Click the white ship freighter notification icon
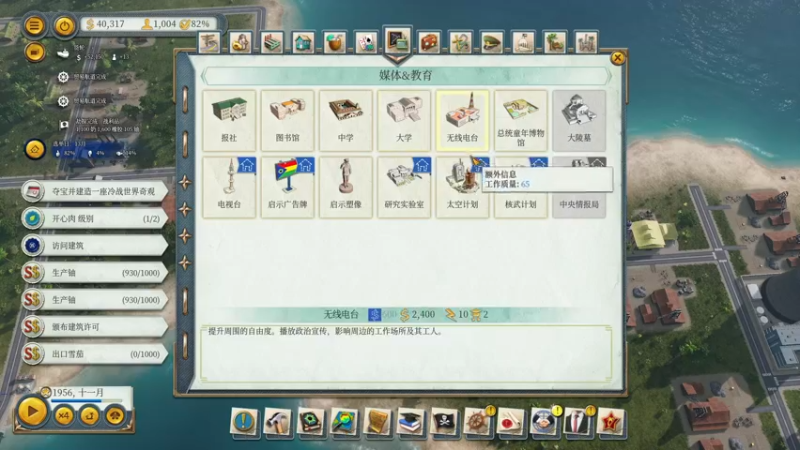The height and width of the screenshot is (450, 800). (x=63, y=53)
